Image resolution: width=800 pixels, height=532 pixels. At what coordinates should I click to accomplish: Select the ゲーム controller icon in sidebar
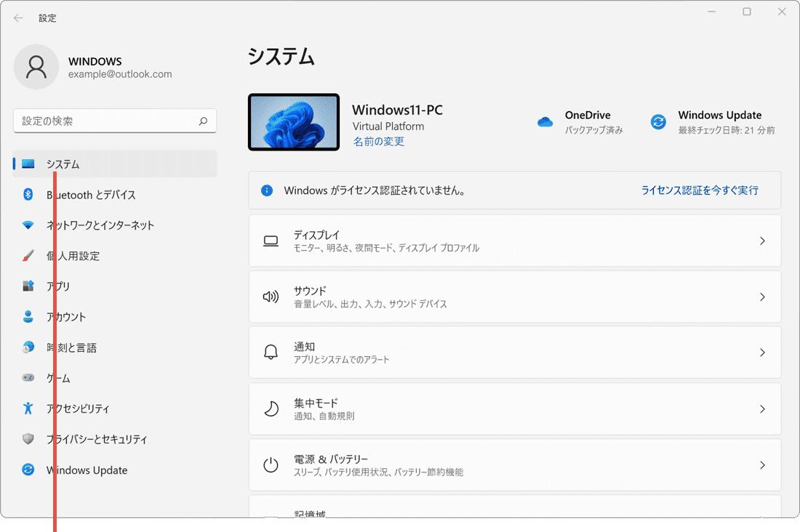tap(28, 378)
